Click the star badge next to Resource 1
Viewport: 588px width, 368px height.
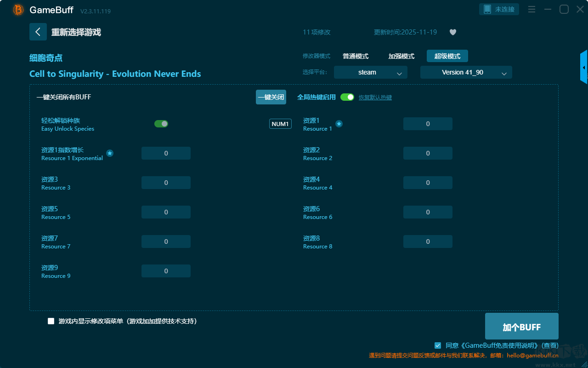click(339, 124)
